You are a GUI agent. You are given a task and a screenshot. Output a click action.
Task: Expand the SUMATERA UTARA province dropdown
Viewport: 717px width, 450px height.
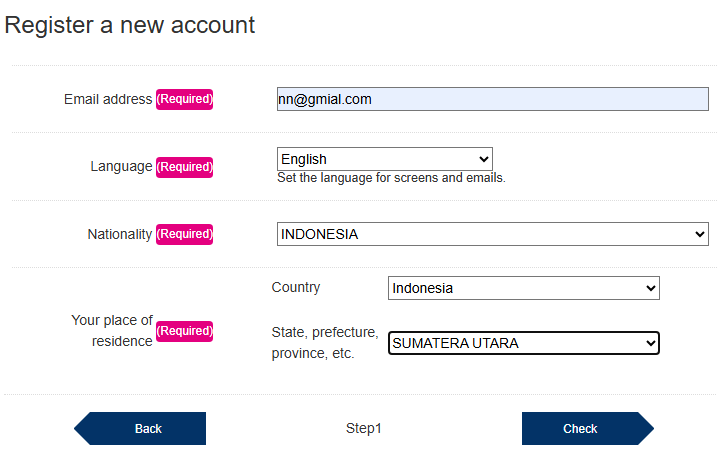[523, 343]
